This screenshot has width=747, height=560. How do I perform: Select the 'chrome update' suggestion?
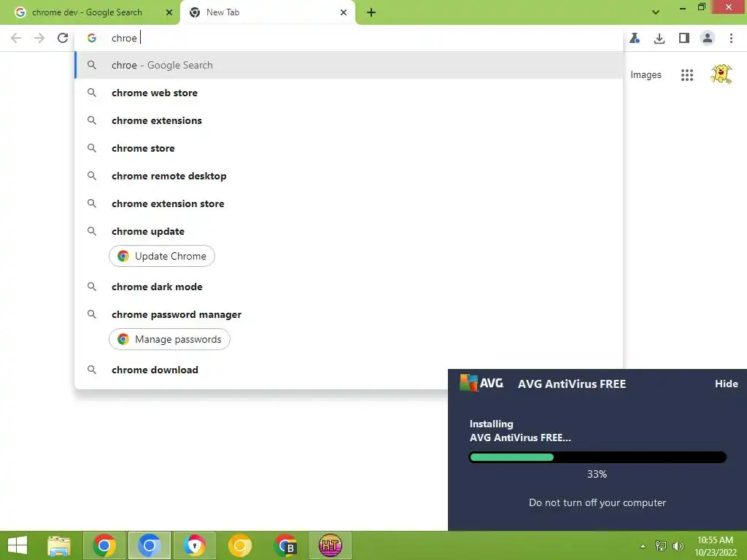(x=349, y=231)
